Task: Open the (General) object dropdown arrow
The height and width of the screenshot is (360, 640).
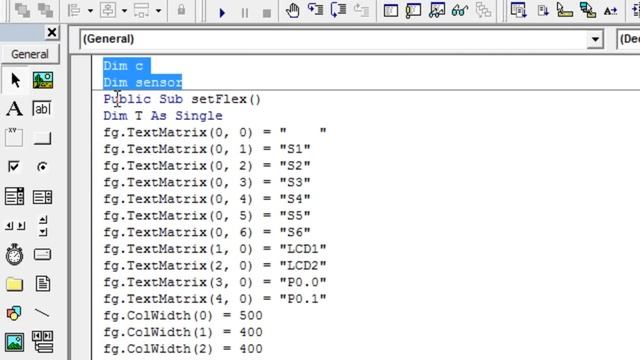Action: [595, 40]
